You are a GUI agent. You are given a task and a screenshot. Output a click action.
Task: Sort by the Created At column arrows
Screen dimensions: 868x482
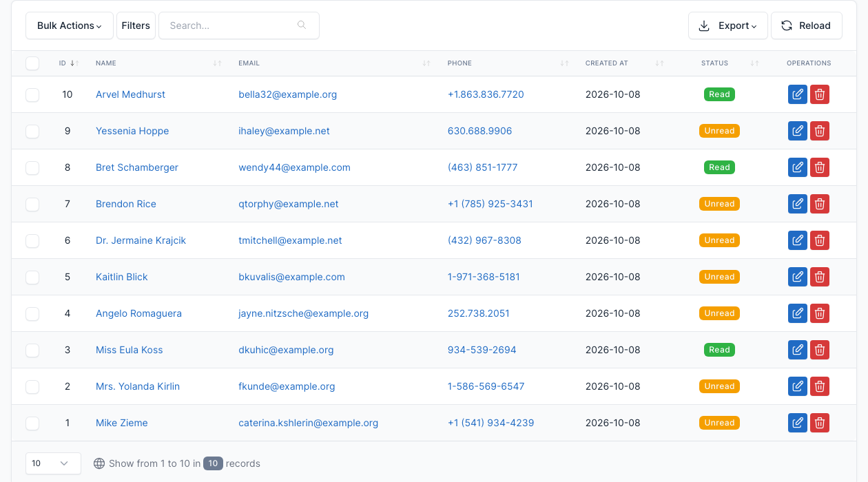tap(660, 63)
